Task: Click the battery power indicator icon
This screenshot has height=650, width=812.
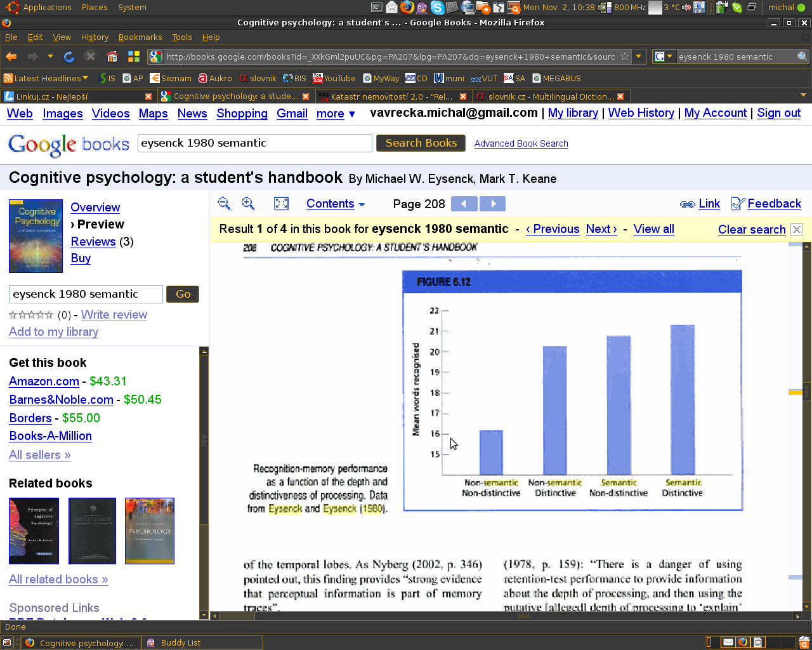Action: click(x=721, y=8)
